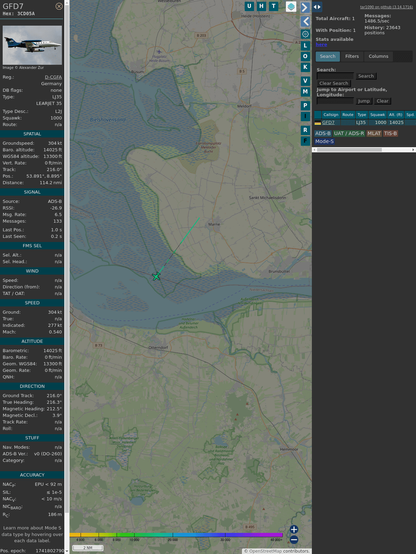Screen dimensions: 416x554
Task: Click the Clear Search button
Action: (x=334, y=83)
